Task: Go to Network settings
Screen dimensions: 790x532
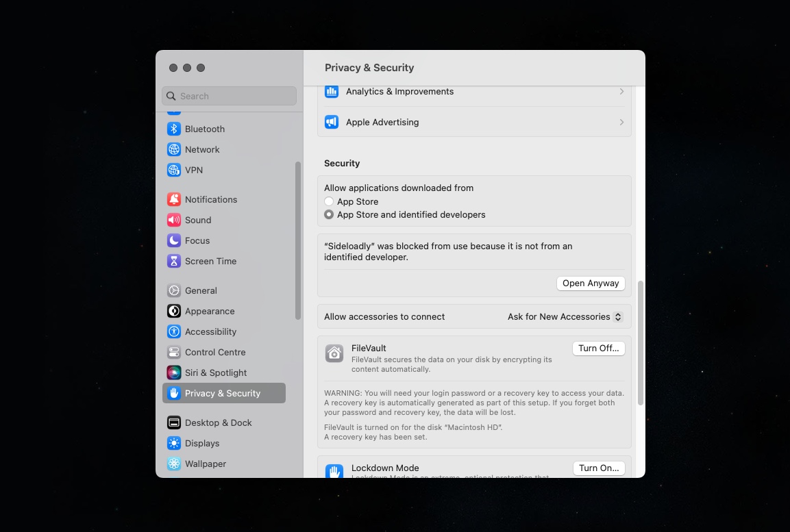Action: (202, 149)
